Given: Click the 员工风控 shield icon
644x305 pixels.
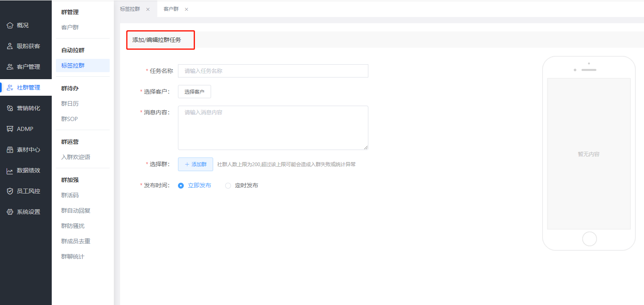Looking at the screenshot, I should pyautogui.click(x=10, y=191).
